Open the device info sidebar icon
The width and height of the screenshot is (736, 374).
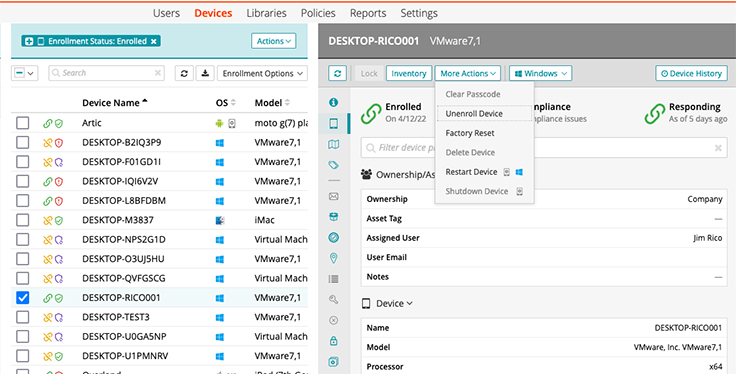pyautogui.click(x=334, y=102)
